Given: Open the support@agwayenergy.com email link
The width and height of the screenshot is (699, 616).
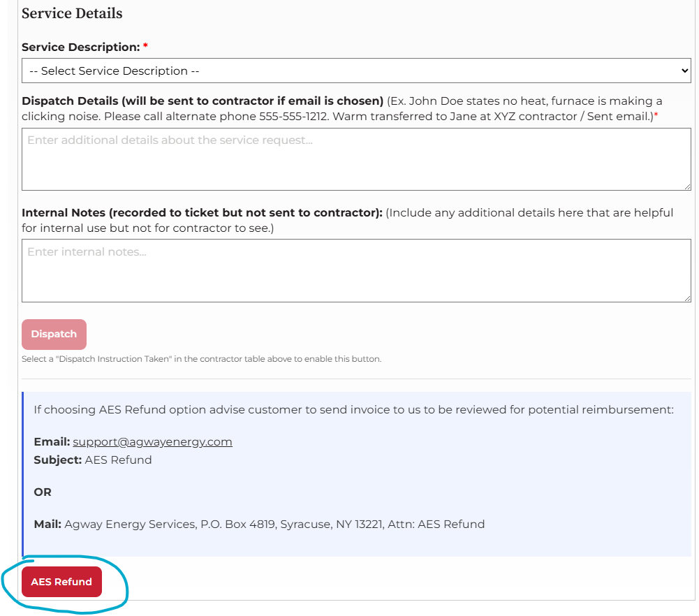Looking at the screenshot, I should coord(152,442).
